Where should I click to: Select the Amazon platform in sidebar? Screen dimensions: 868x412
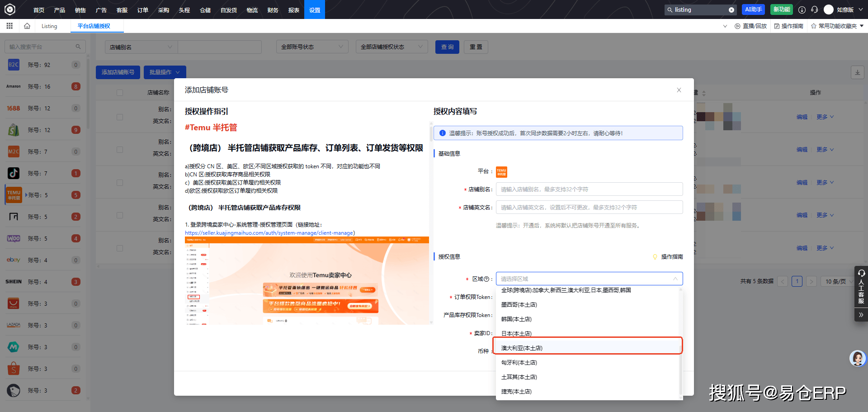pos(14,86)
